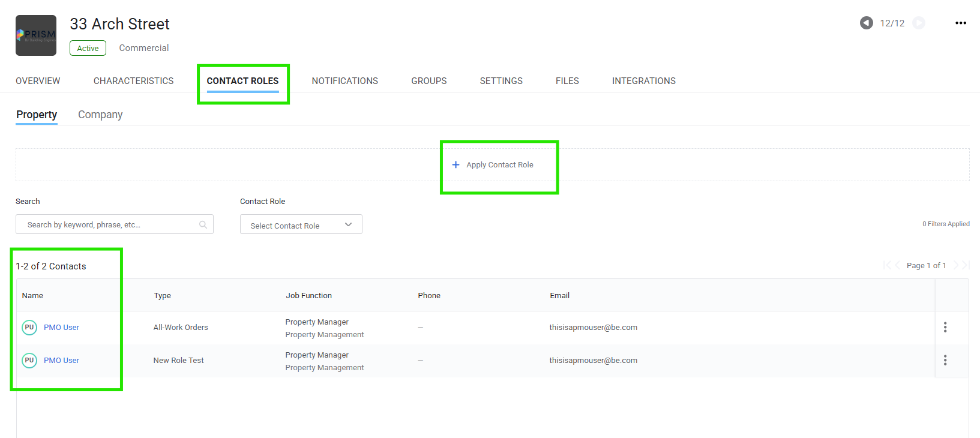The width and height of the screenshot is (980, 438).
Task: Go to the Files tab
Action: coord(567,81)
